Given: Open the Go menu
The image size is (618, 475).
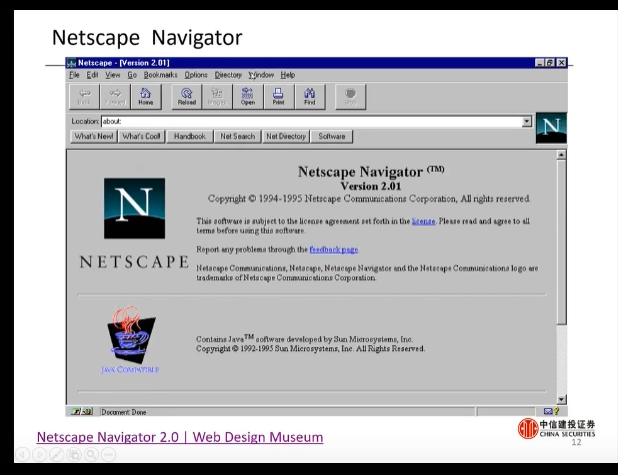Looking at the screenshot, I should (132, 75).
